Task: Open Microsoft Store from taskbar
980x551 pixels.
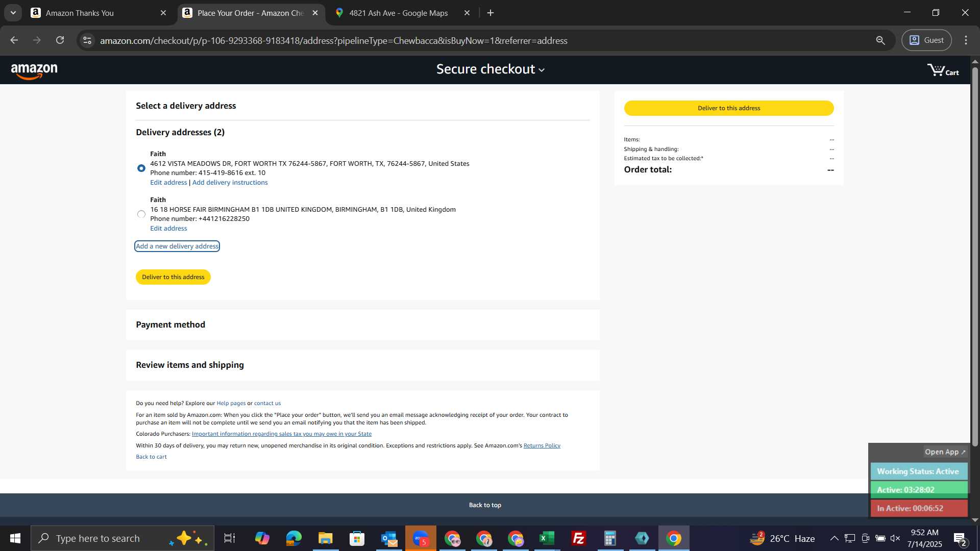Action: [357, 538]
